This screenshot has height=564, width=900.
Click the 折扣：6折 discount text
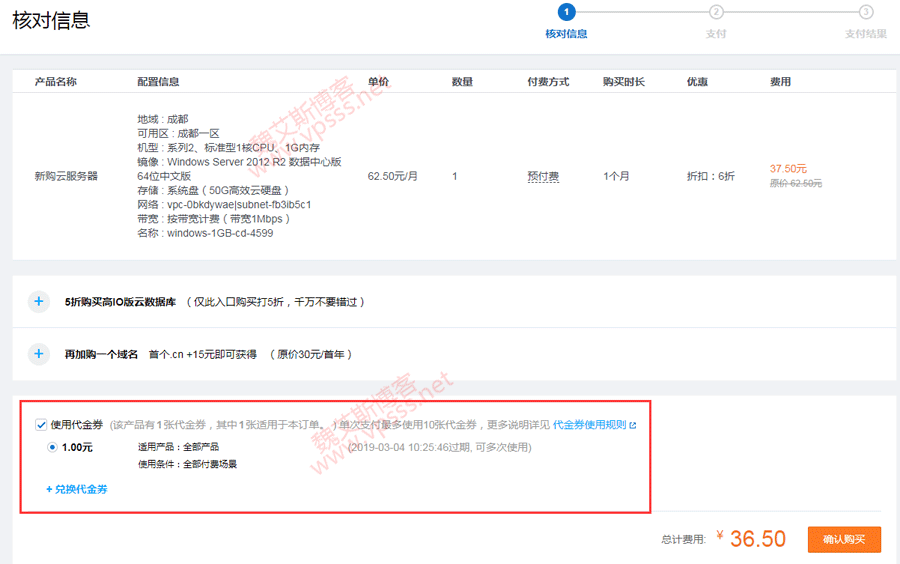coord(710,176)
